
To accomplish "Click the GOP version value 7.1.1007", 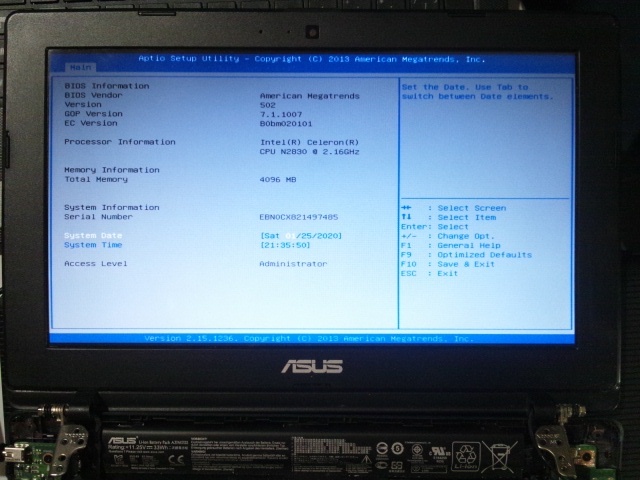I will [x=281, y=115].
